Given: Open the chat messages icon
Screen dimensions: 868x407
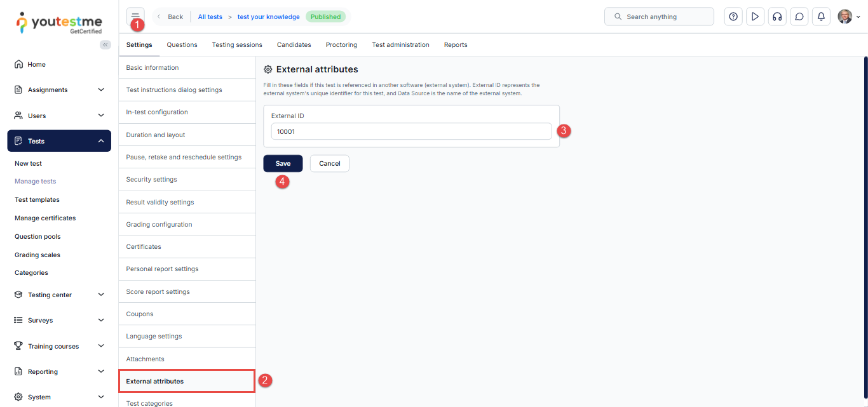Looking at the screenshot, I should click(799, 17).
